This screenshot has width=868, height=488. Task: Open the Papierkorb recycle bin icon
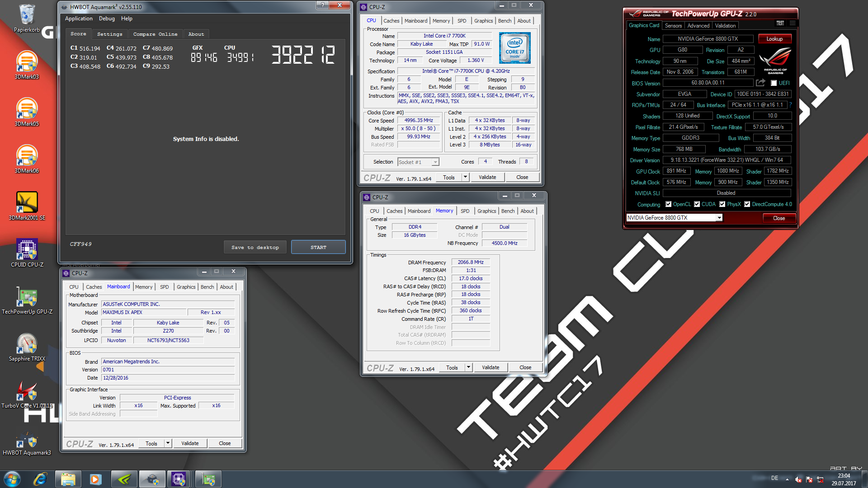pos(27,18)
